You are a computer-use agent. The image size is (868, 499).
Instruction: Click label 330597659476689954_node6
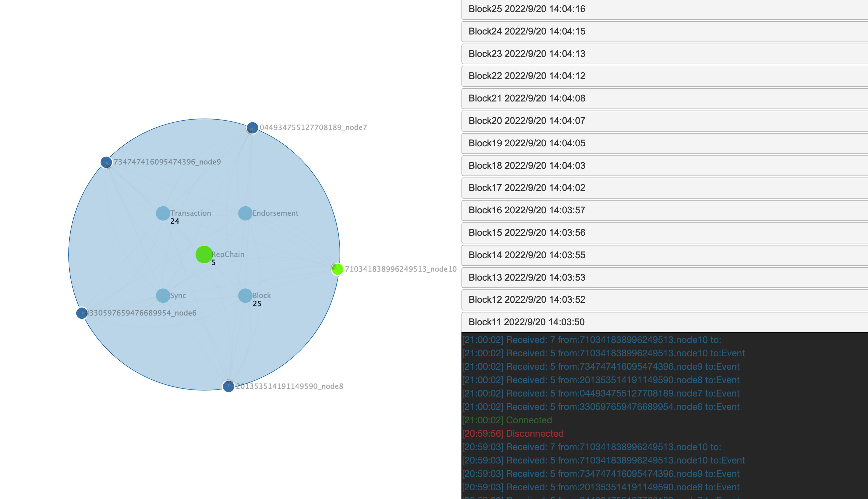(143, 313)
